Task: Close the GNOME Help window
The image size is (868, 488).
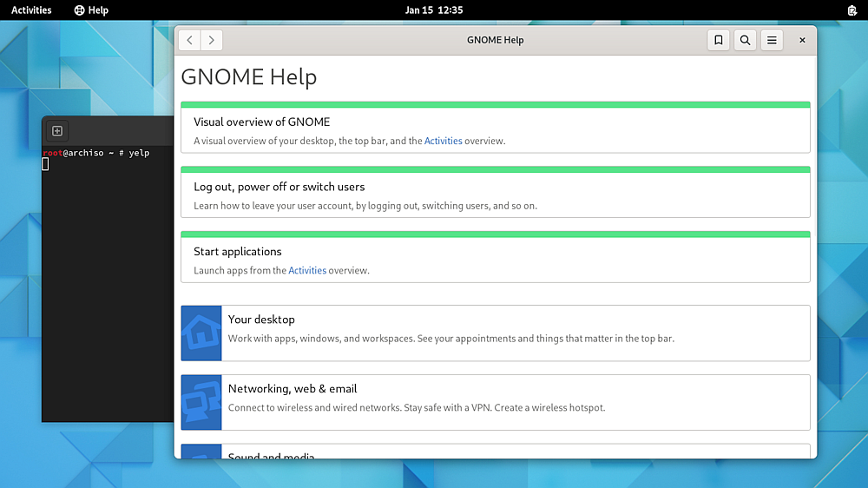Action: click(802, 40)
